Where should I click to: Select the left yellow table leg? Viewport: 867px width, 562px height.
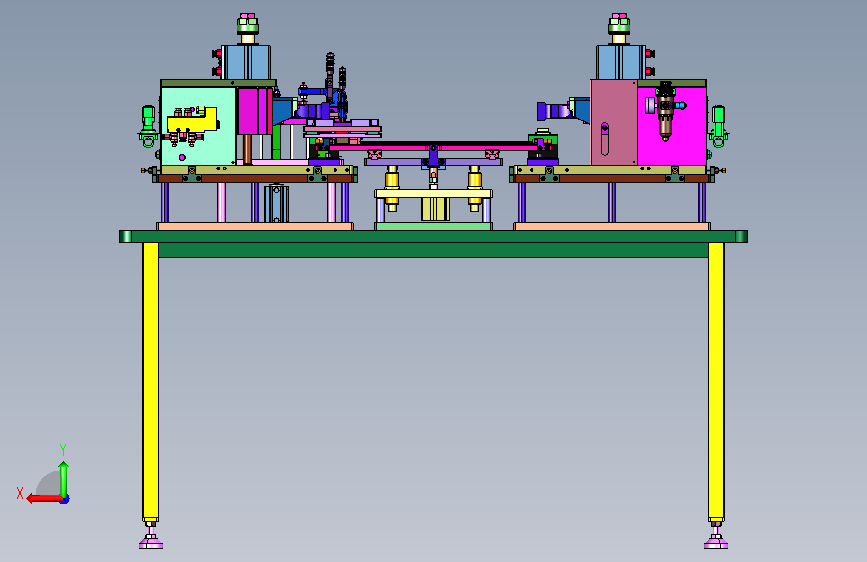tap(150, 381)
